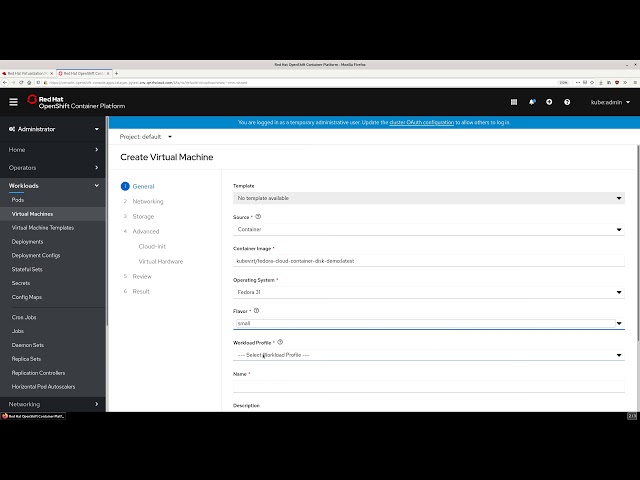Viewport: 640px width, 480px height.
Task: Open the Firefox page actions ellipsis
Action: coord(578,82)
